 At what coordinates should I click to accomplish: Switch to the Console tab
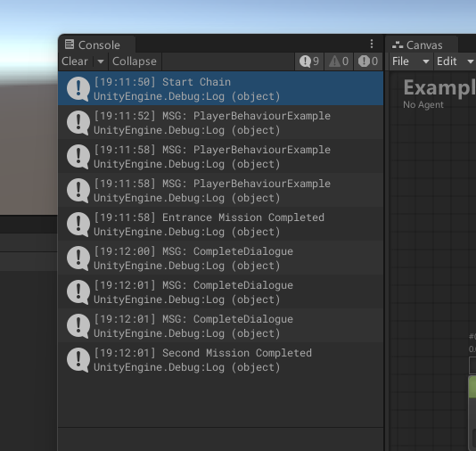[97, 45]
